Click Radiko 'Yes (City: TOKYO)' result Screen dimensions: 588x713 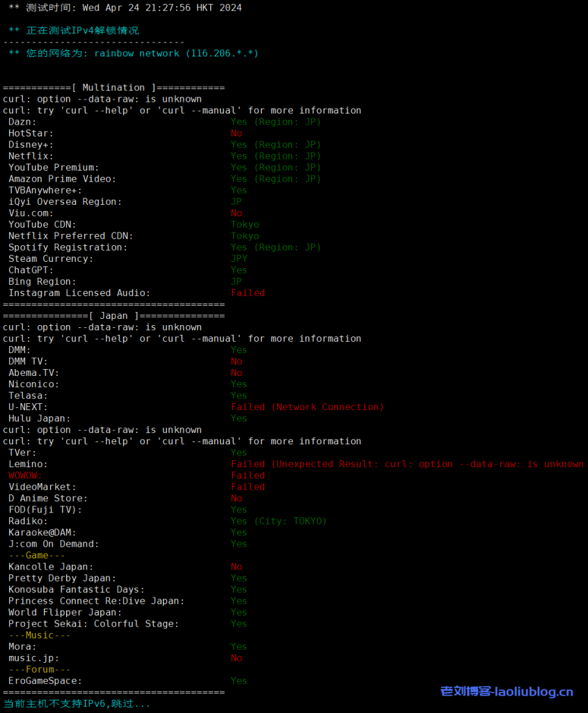click(278, 522)
